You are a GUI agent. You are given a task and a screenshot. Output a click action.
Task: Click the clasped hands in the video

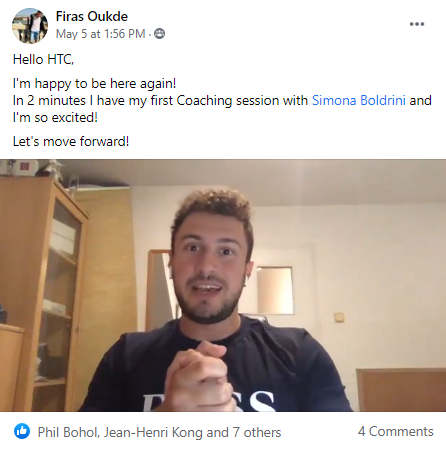pyautogui.click(x=200, y=377)
